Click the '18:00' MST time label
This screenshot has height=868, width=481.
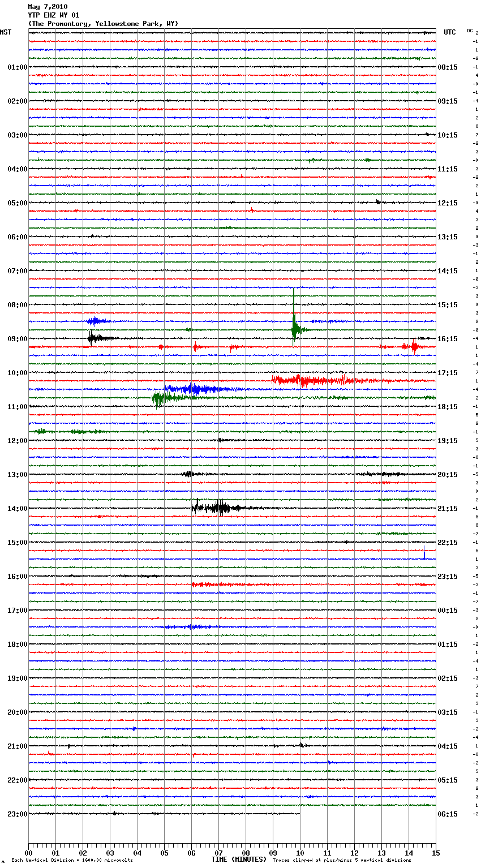pyautogui.click(x=18, y=644)
